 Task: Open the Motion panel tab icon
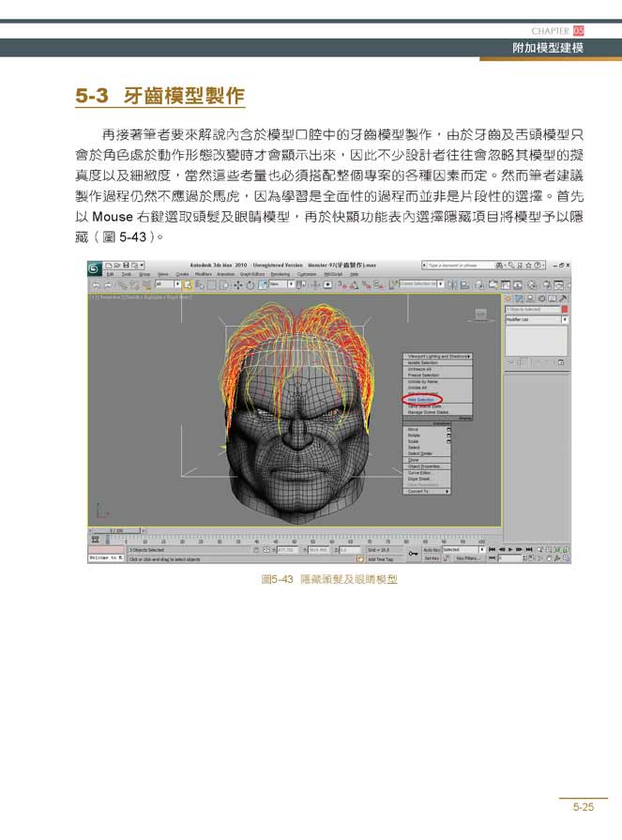coord(541,298)
